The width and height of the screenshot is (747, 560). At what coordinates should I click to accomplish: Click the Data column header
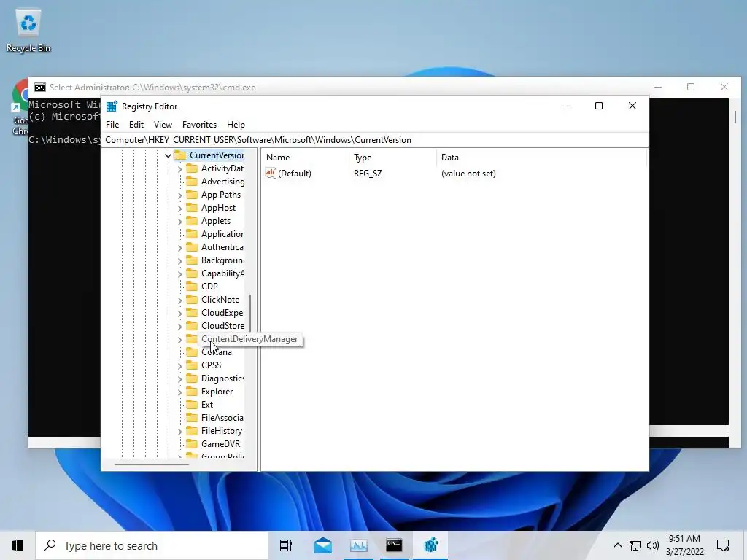point(541,157)
